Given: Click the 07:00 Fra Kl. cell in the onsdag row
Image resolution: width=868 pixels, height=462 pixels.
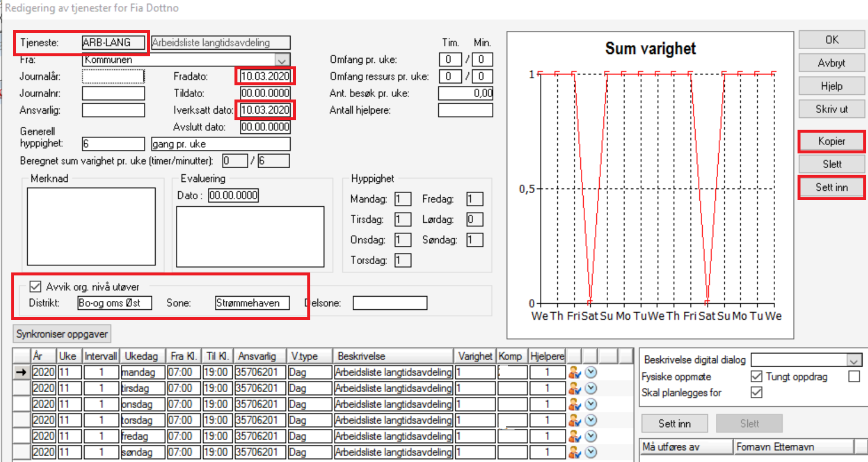Looking at the screenshot, I should click(184, 404).
